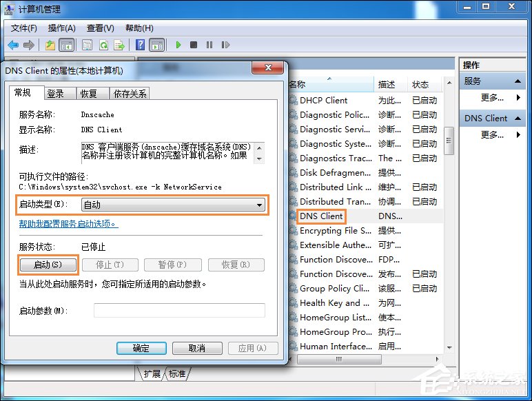Click the green Start Service play icon

[178, 45]
